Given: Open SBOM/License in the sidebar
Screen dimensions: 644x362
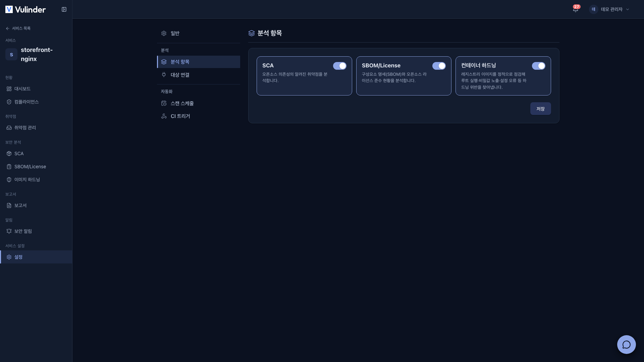Looking at the screenshot, I should pos(36,167).
